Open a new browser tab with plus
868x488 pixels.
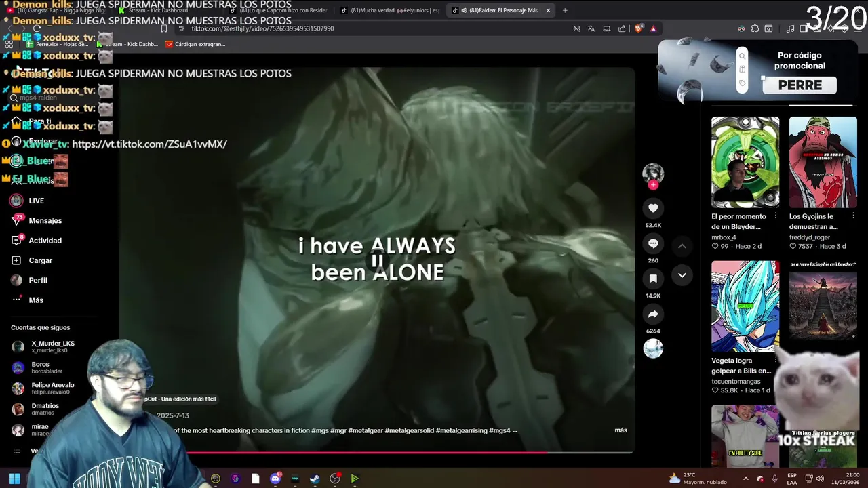565,10
